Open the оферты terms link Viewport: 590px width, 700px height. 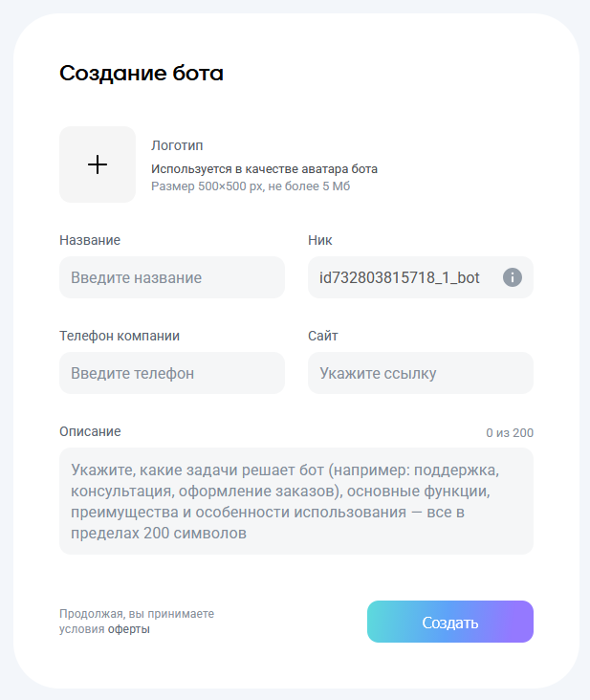(x=129, y=629)
